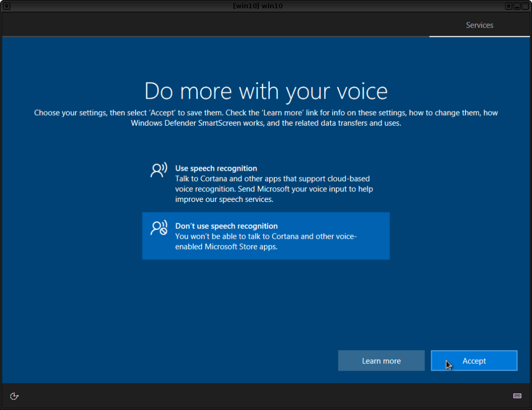Open the window menu icon in the title bar

click(x=6, y=6)
